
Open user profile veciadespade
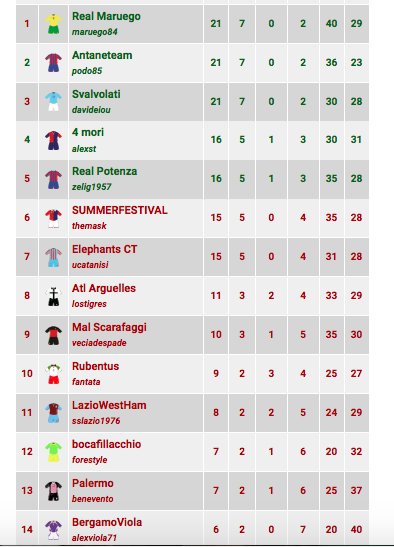(99, 343)
